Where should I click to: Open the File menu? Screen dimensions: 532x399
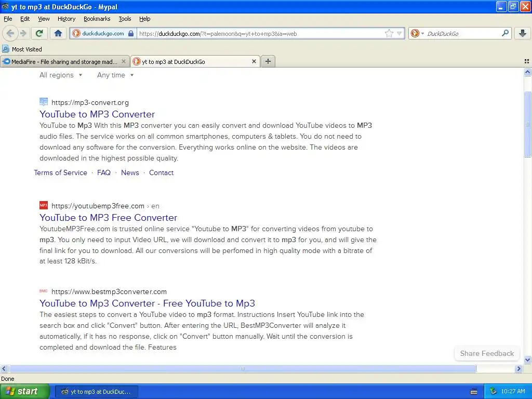(8, 19)
